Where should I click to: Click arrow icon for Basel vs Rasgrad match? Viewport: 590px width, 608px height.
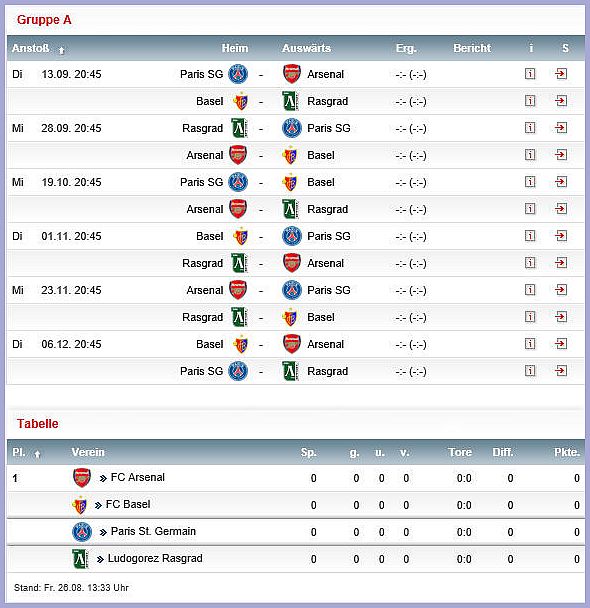(x=561, y=101)
